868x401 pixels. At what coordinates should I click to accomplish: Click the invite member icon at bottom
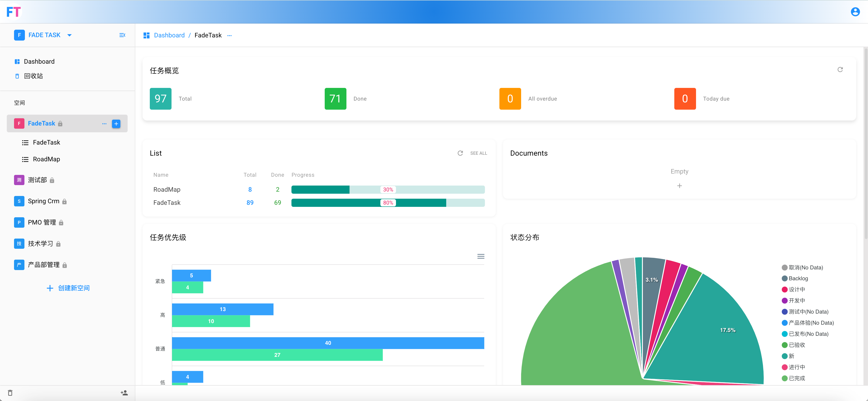124,393
